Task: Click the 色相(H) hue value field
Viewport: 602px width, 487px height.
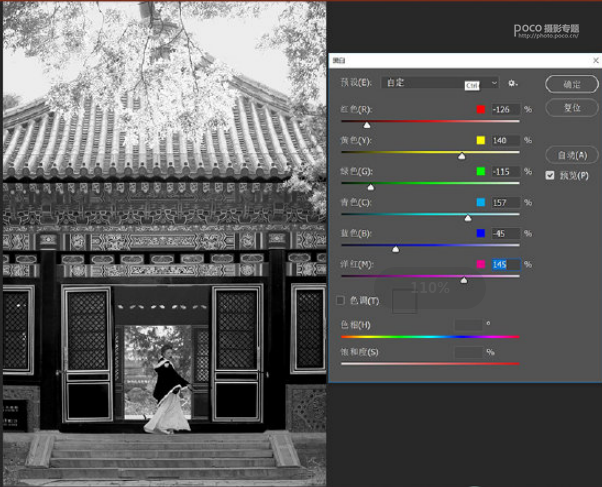Action: (468, 325)
